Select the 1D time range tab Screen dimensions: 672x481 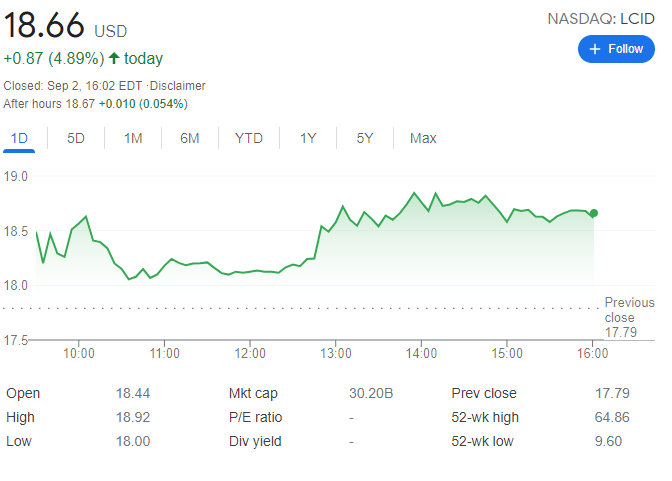19,138
